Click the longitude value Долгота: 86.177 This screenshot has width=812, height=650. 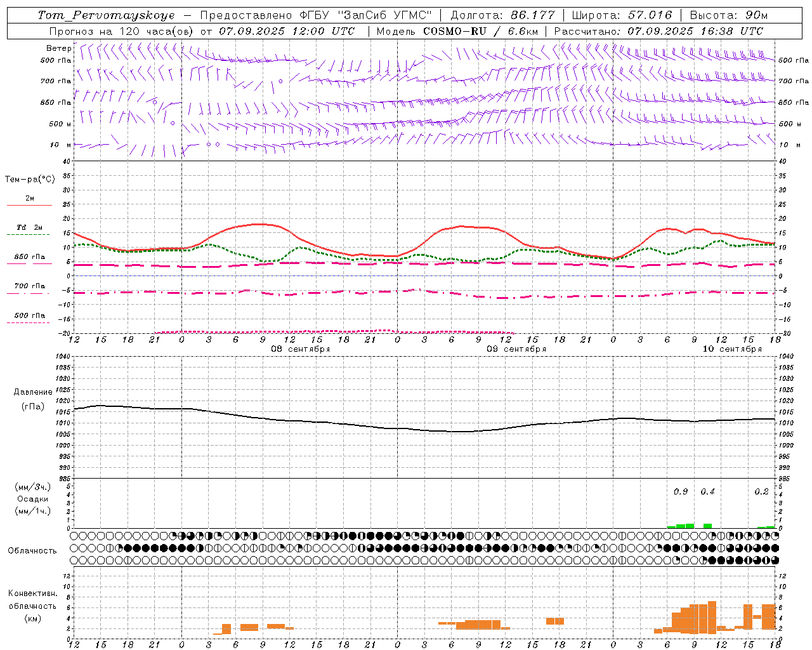click(x=502, y=15)
